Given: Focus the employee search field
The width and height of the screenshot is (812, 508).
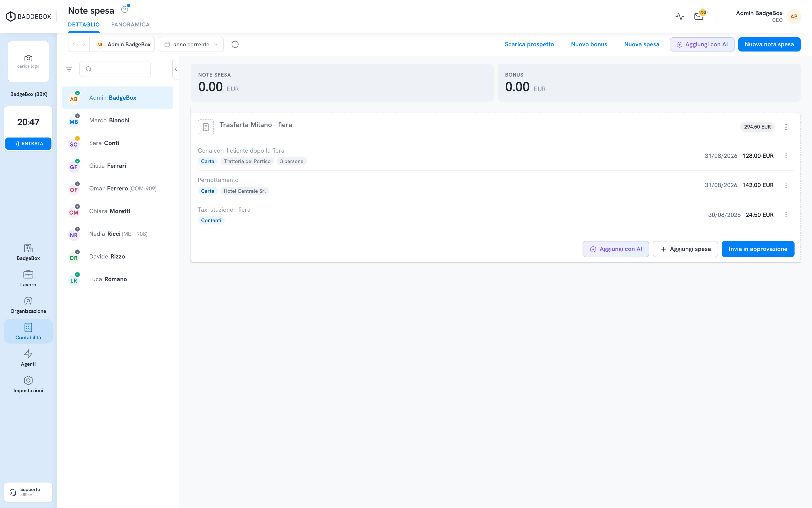Looking at the screenshot, I should (115, 69).
